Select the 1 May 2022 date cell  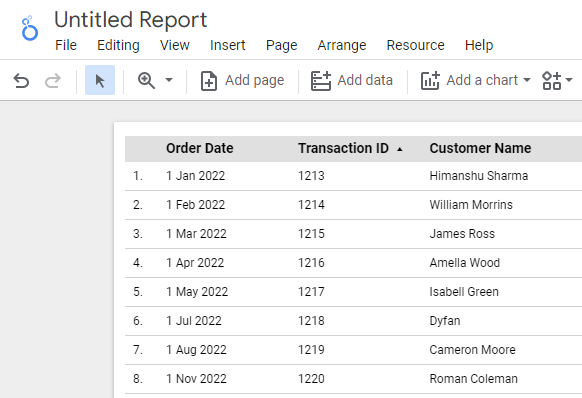click(197, 291)
